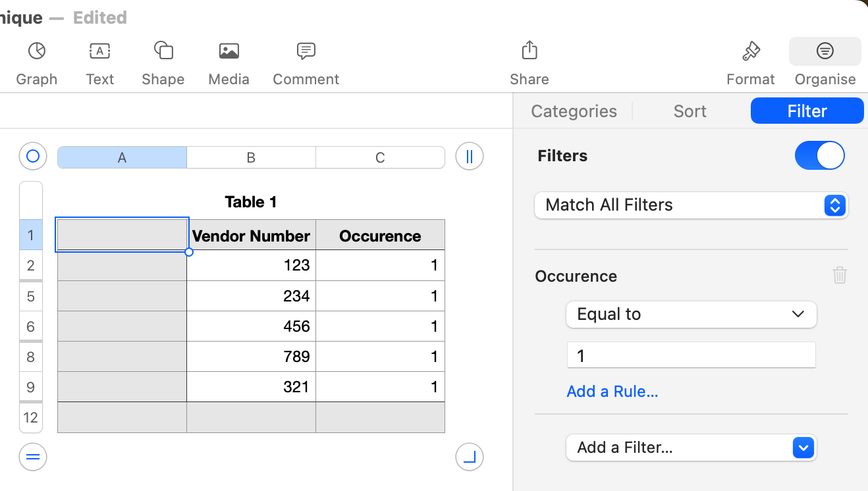Click the Share toolbar icon
This screenshot has height=491, width=868.
pyautogui.click(x=529, y=51)
